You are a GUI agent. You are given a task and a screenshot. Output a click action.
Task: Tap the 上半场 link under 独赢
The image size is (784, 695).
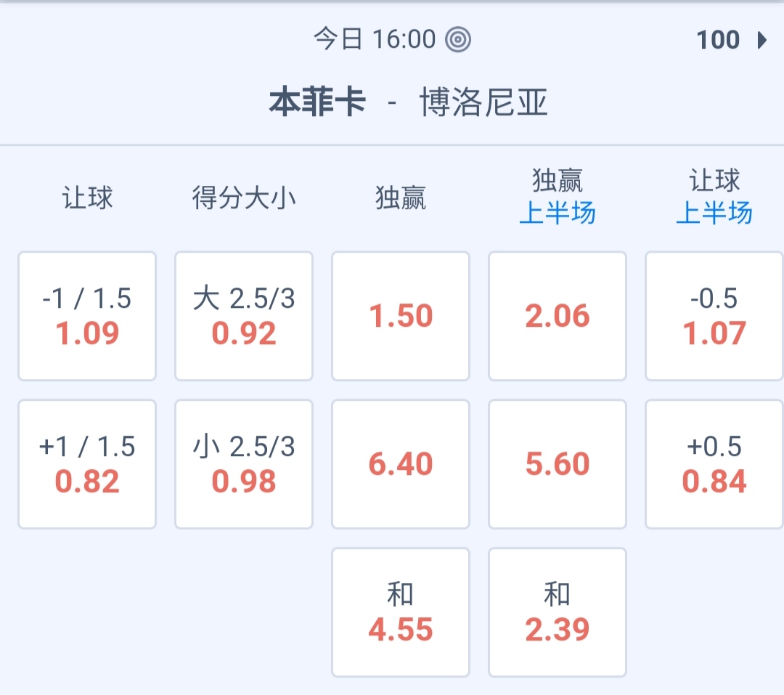[558, 214]
